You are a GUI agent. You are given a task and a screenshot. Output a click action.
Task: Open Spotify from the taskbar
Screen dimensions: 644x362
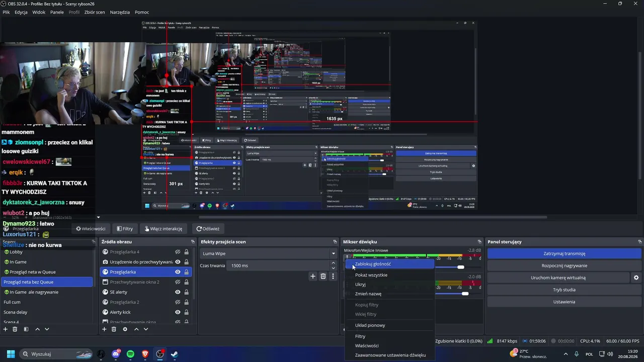click(x=131, y=354)
